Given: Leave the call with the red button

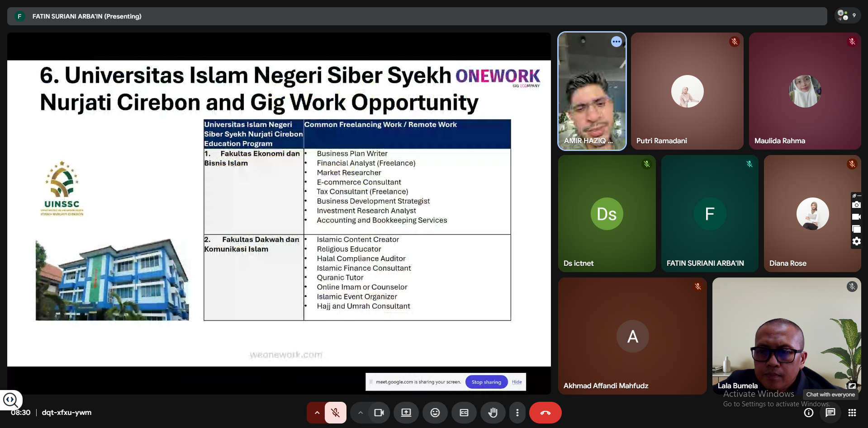Looking at the screenshot, I should pos(545,413).
